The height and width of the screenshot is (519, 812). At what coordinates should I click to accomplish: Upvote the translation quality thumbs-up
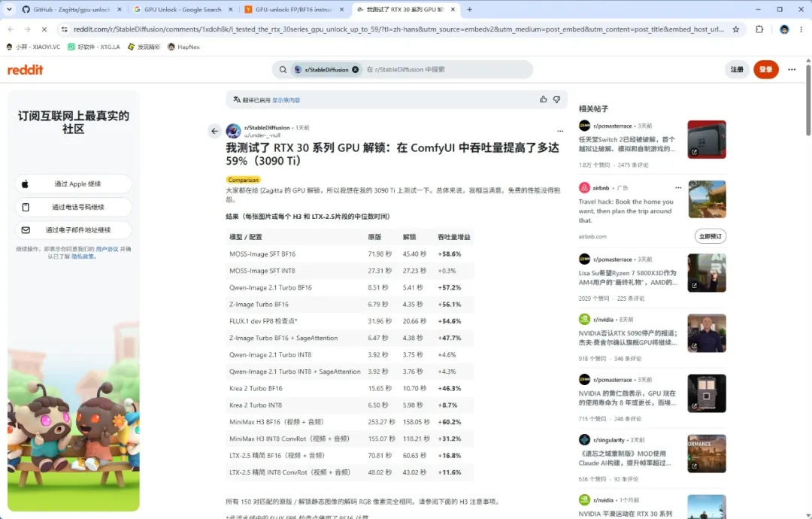pos(544,99)
